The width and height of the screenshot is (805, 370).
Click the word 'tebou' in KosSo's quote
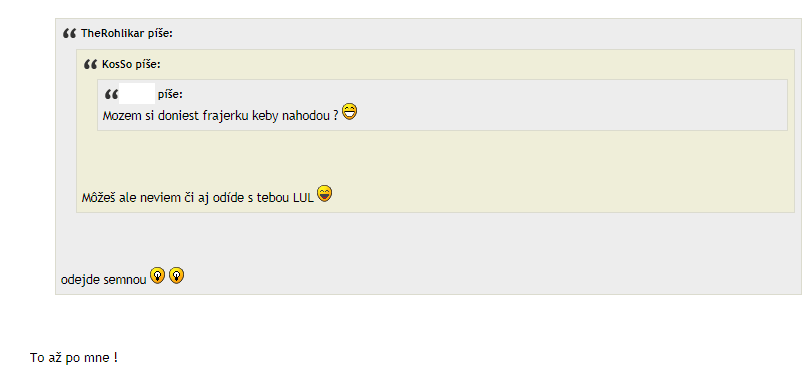tap(276, 199)
